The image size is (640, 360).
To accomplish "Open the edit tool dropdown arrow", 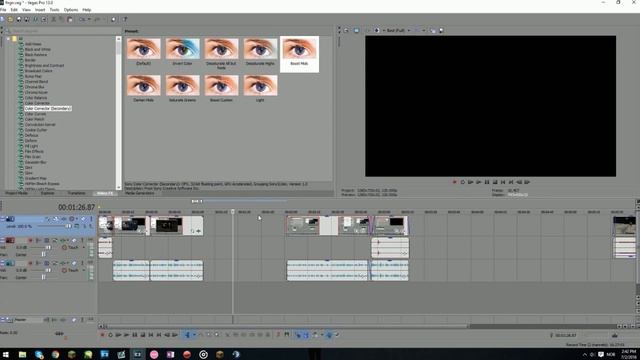I will click(x=194, y=335).
